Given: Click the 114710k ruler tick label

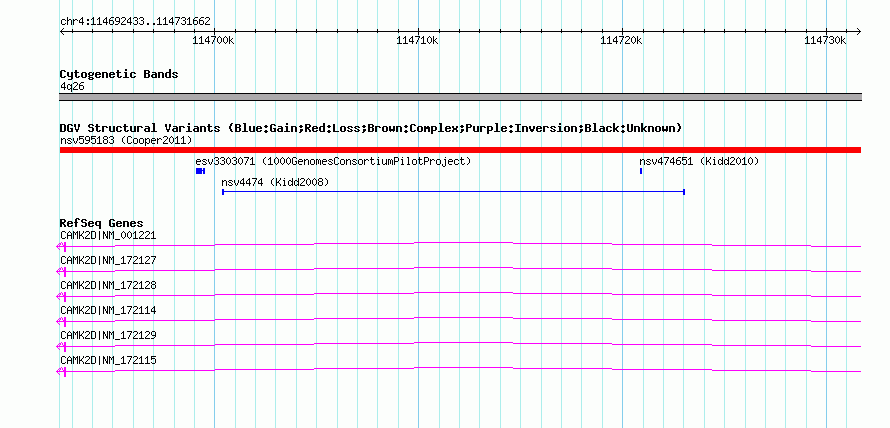Looking at the screenshot, I should tap(417, 41).
